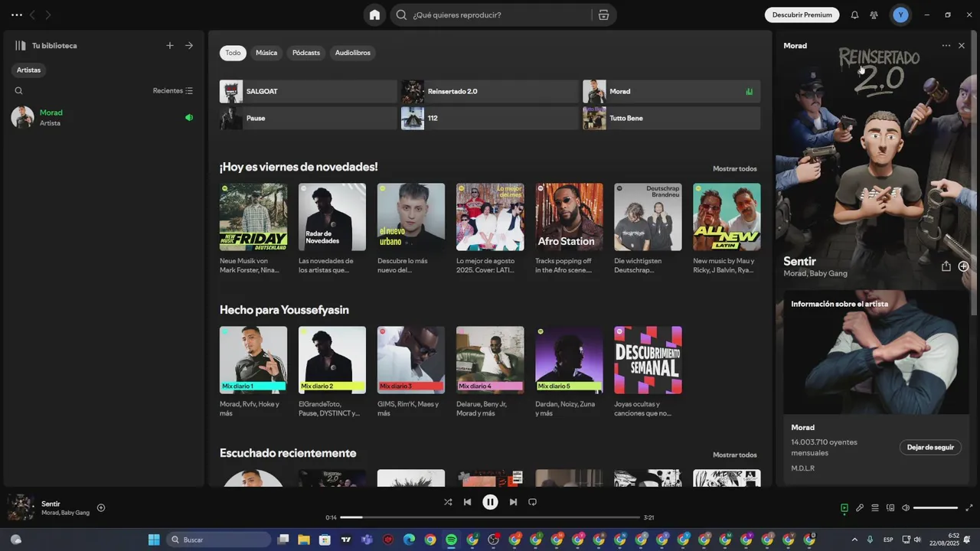Toggle repeat mode
Screen dimensions: 980x551
coord(532,502)
